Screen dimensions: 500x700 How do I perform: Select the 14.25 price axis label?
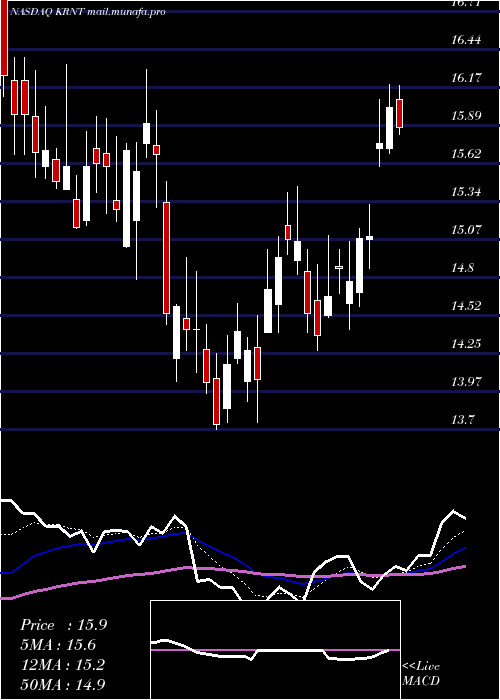(466, 344)
